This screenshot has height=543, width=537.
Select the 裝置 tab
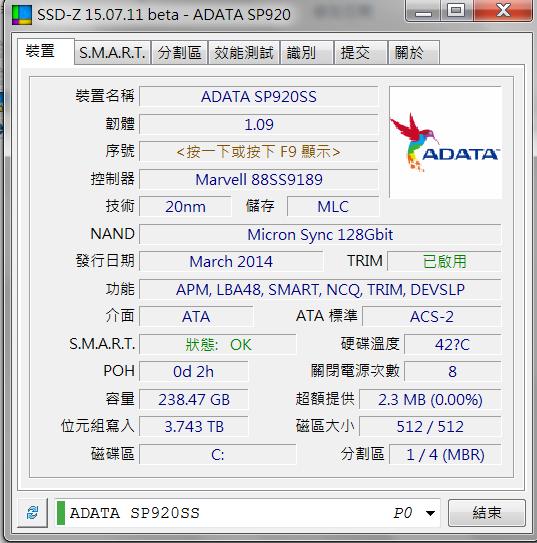click(x=46, y=52)
